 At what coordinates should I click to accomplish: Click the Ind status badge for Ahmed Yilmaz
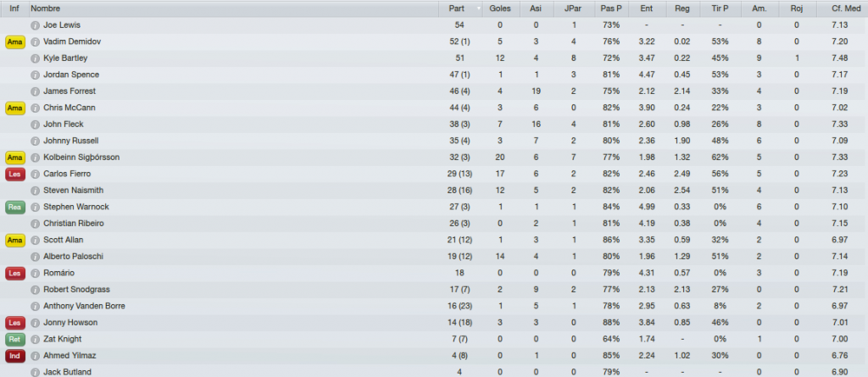tap(15, 356)
